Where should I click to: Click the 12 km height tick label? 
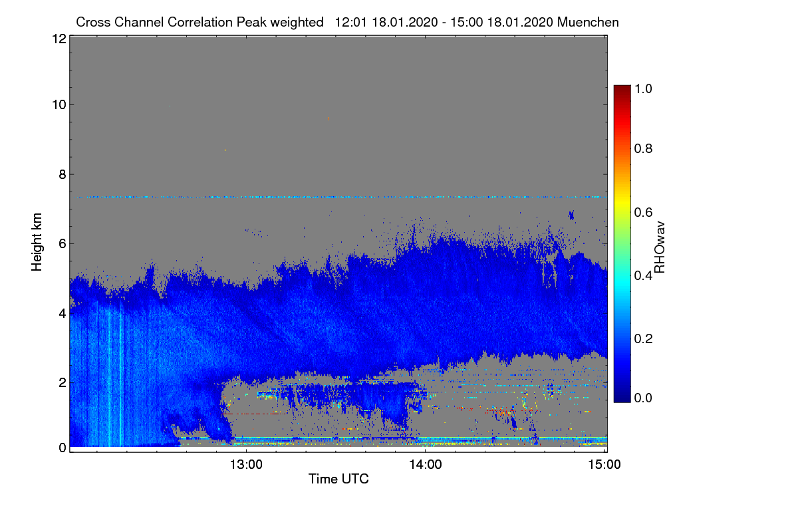click(x=59, y=39)
